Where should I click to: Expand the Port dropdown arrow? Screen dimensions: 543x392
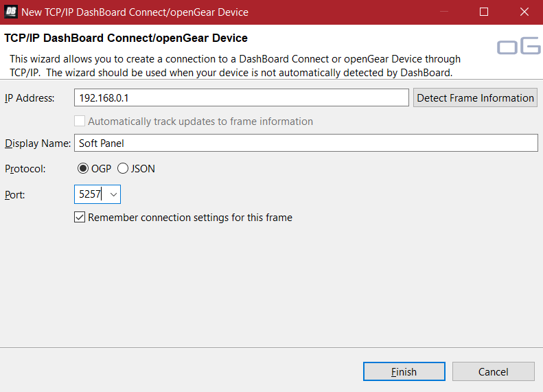click(x=114, y=195)
